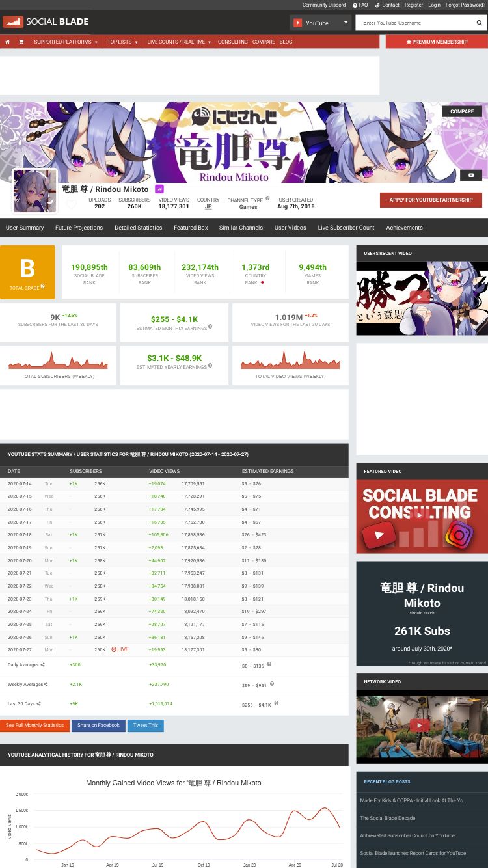Expand Supported Platforms menu
Viewport: 488px width, 868px height.
(66, 42)
